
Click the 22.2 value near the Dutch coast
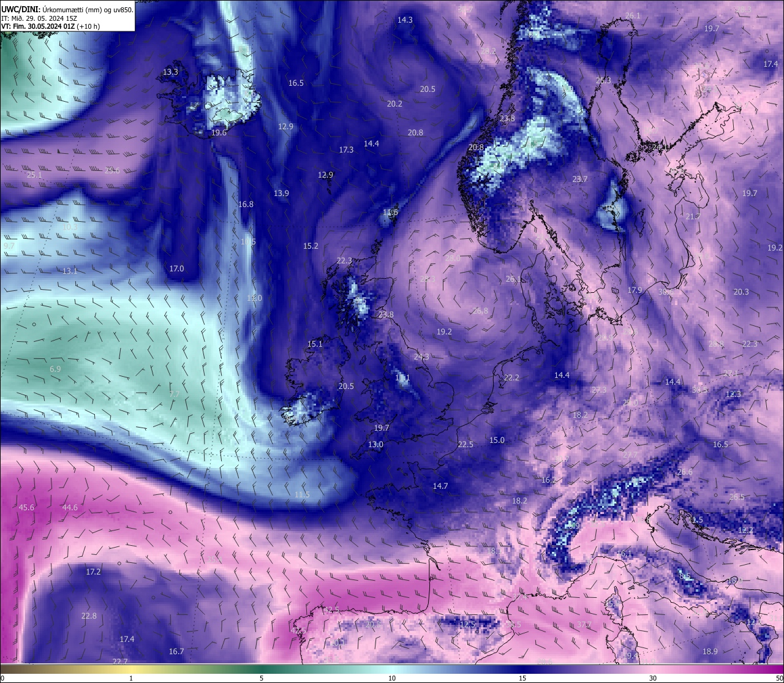[x=511, y=378]
